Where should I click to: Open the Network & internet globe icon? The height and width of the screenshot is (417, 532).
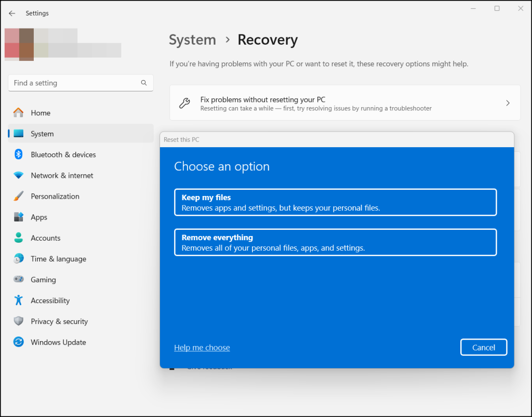[x=18, y=175]
